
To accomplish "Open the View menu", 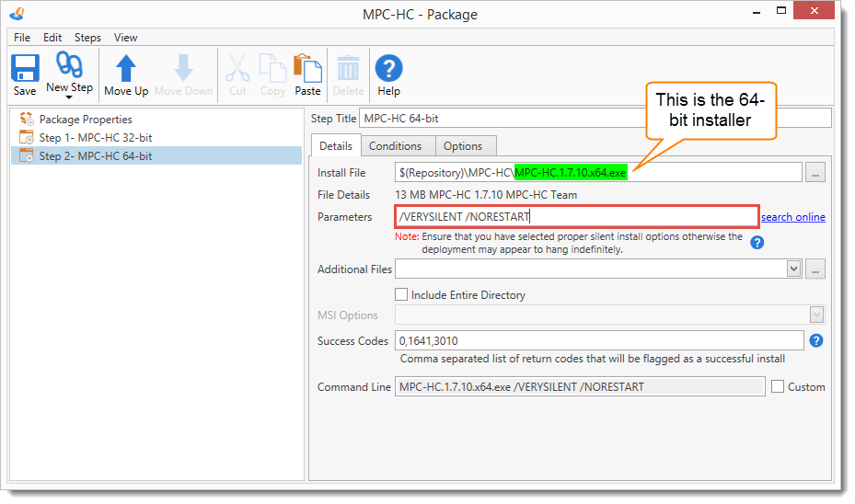I will [125, 38].
